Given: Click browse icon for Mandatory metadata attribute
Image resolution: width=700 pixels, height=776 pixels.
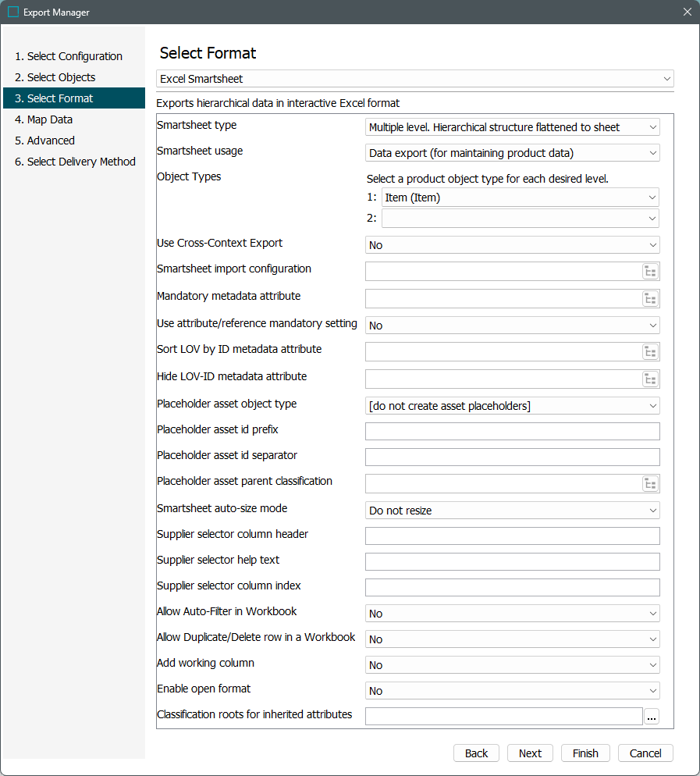Looking at the screenshot, I should pyautogui.click(x=650, y=299).
